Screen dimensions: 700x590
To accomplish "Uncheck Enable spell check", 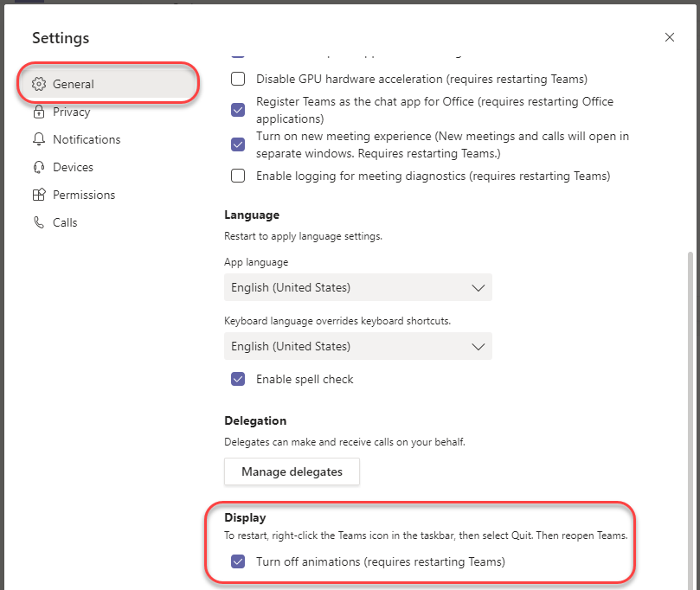I will click(238, 379).
